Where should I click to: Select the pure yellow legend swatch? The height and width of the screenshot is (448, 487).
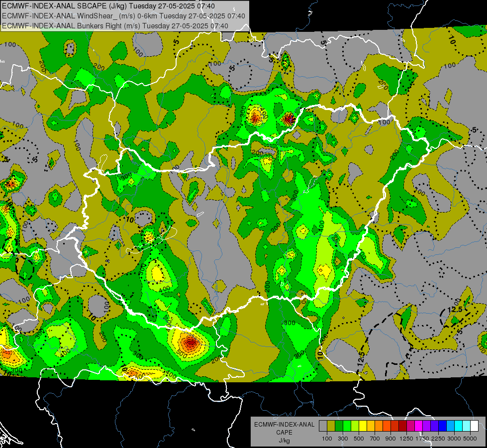(x=363, y=426)
